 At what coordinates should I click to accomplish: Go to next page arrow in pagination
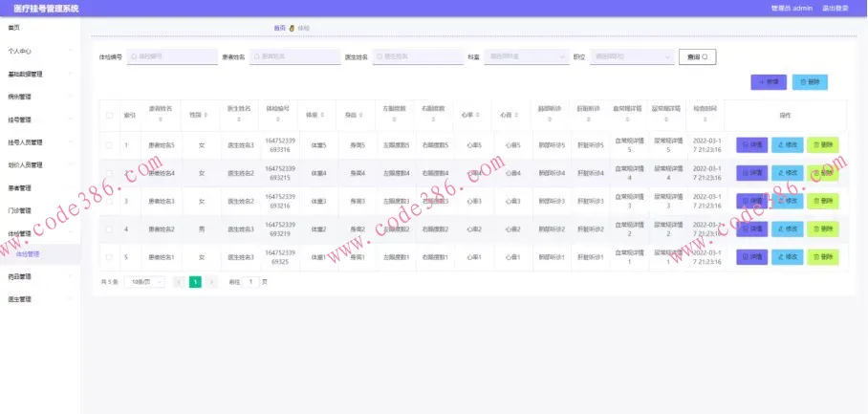click(x=211, y=282)
